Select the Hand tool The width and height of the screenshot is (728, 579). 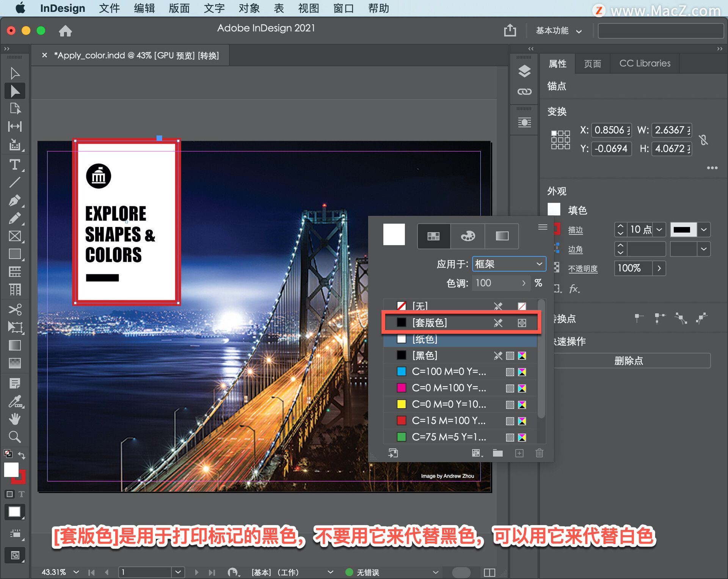click(14, 419)
